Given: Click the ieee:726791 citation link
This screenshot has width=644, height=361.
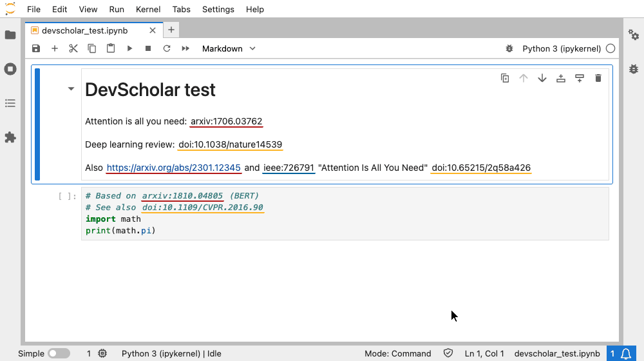Looking at the screenshot, I should pyautogui.click(x=289, y=168).
